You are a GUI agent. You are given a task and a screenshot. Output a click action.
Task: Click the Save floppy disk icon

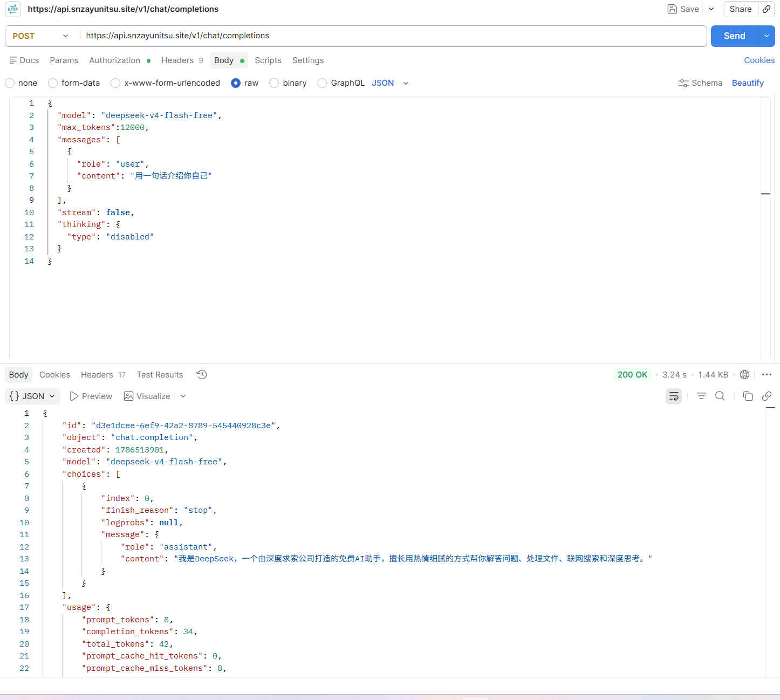[x=672, y=9]
